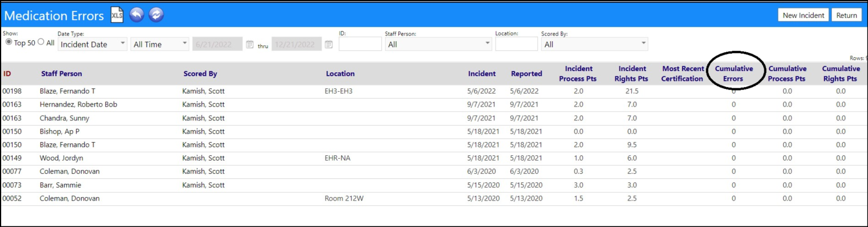Screen dimensions: 868x227
Task: Click the New Incident button
Action: pos(803,15)
